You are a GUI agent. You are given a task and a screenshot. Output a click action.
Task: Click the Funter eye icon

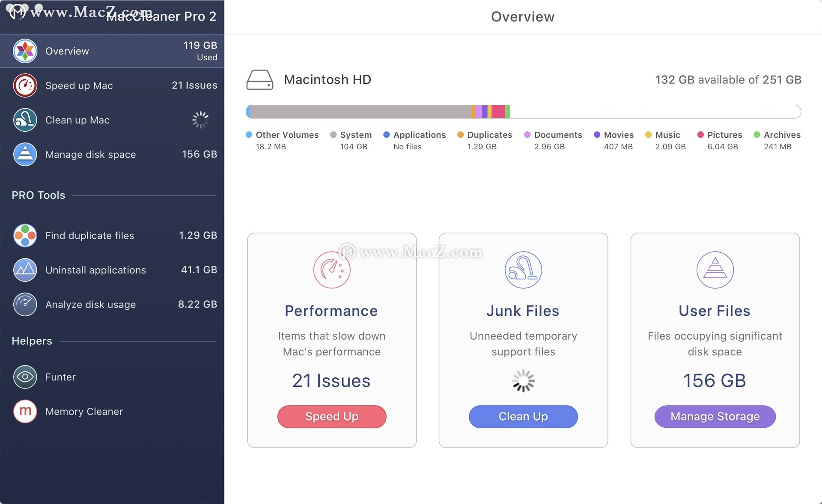[25, 377]
